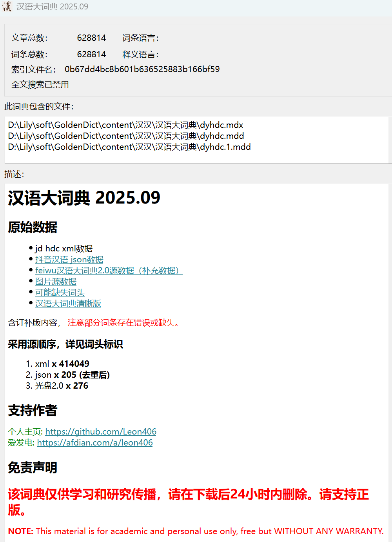Open the feiwu汉语大词典2.0源数据 link
The width and height of the screenshot is (392, 542).
click(x=109, y=271)
